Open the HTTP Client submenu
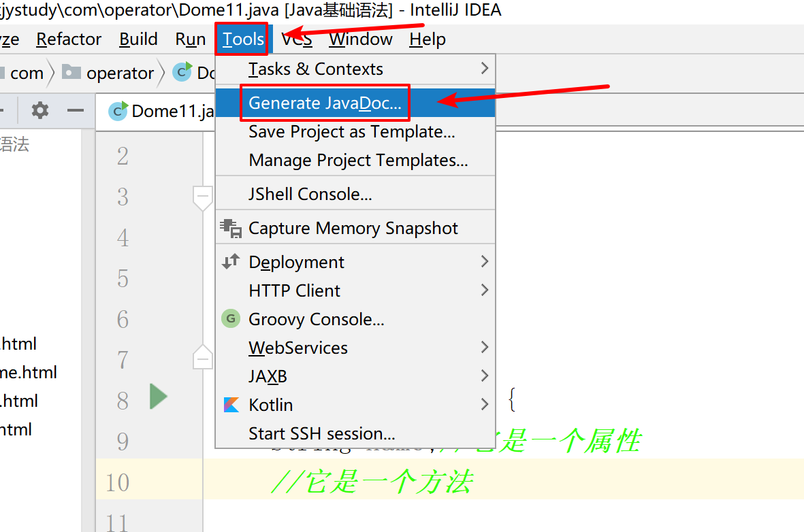The width and height of the screenshot is (804, 532). [x=355, y=290]
